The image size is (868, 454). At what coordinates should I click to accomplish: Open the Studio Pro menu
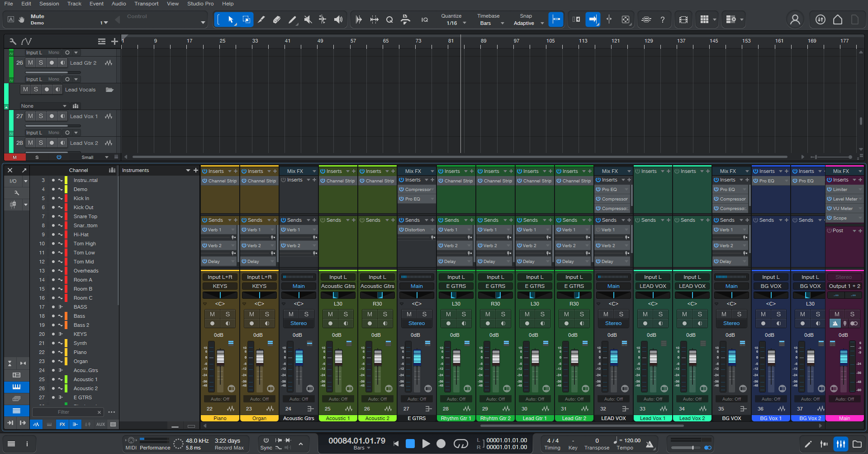[200, 4]
